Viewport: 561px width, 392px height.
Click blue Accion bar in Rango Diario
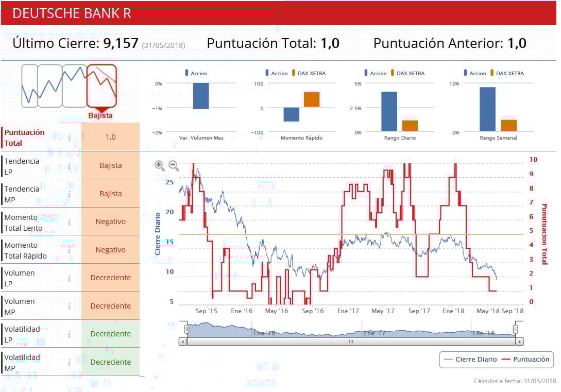pyautogui.click(x=389, y=111)
